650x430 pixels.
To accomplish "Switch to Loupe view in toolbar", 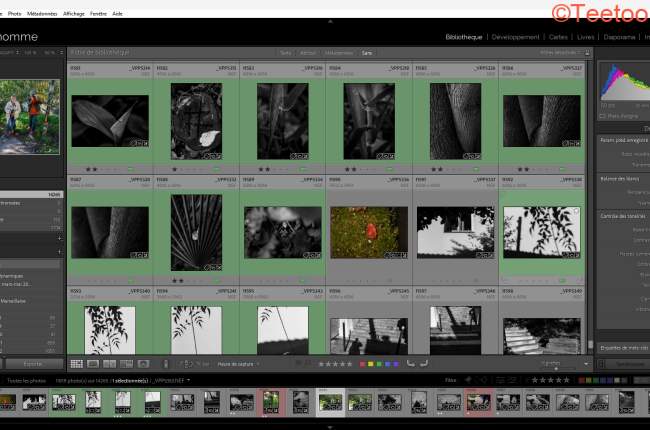I will pyautogui.click(x=94, y=364).
